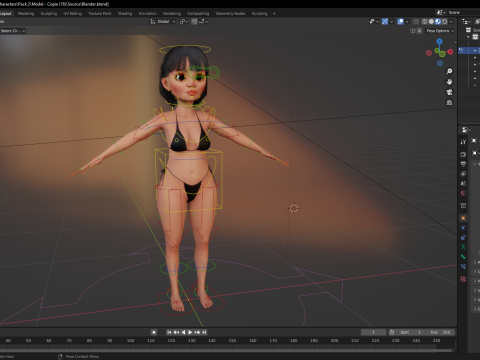Click frame 100 on the timeline ruler
Image resolution: width=480 pixels, height=360 pixels.
(x=130, y=341)
